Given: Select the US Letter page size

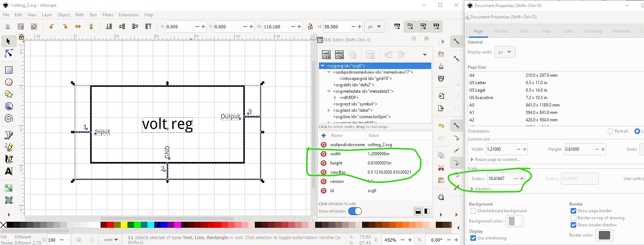Looking at the screenshot, I should (555, 83).
